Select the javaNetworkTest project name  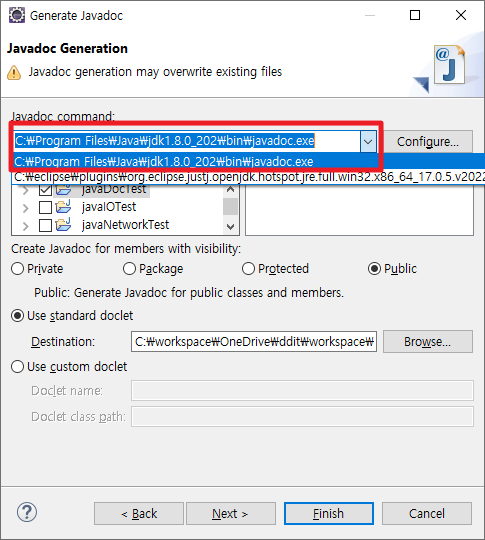(125, 225)
